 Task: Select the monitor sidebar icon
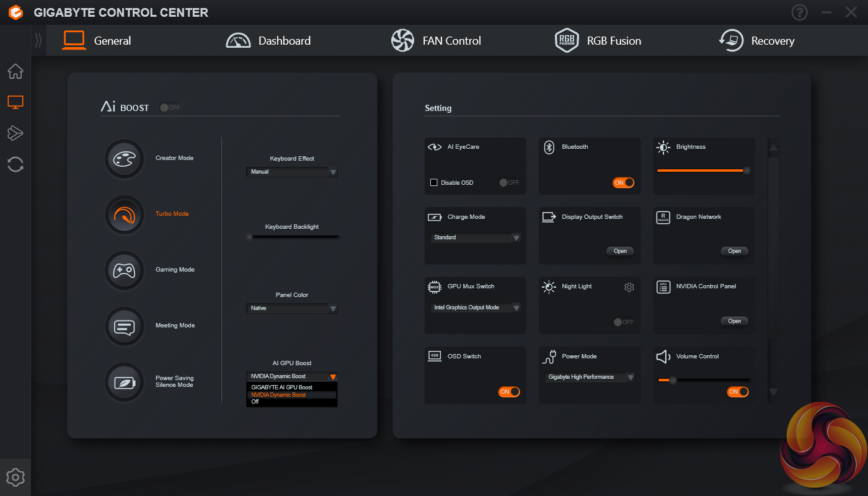[15, 102]
